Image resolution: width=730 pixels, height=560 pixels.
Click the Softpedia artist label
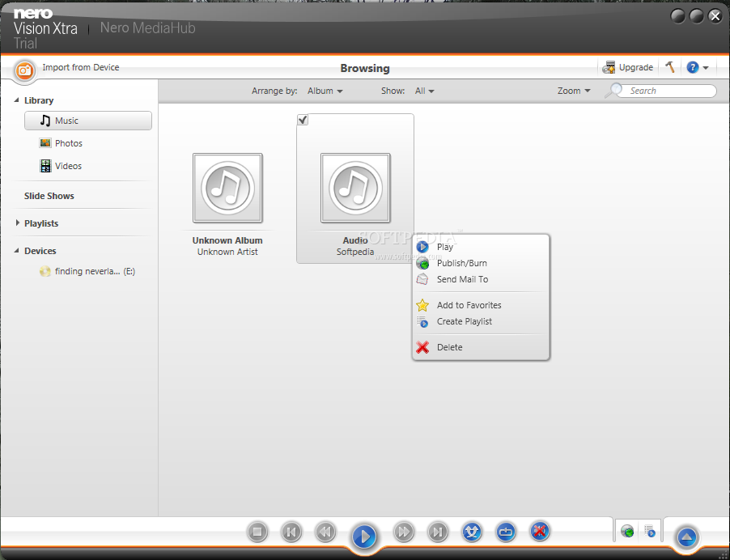pos(355,252)
